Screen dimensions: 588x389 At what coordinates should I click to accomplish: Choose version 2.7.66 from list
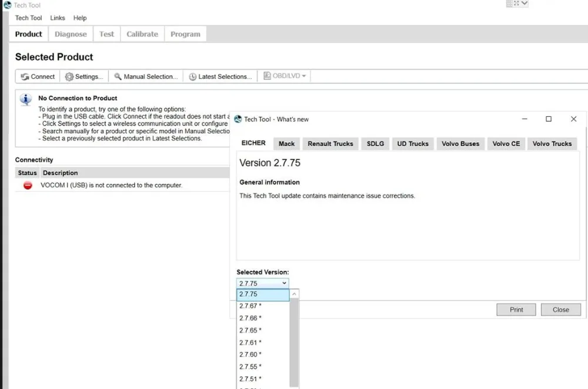click(x=263, y=318)
